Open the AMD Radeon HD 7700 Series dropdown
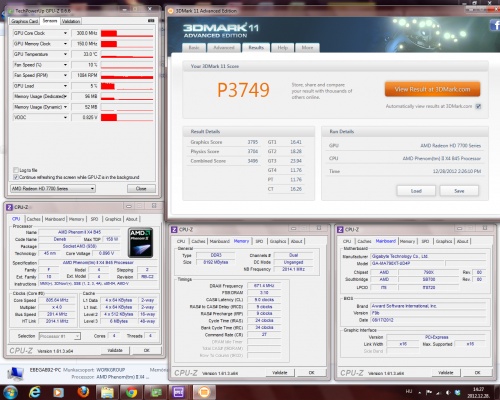This screenshot has height=400, width=500. [x=53, y=189]
